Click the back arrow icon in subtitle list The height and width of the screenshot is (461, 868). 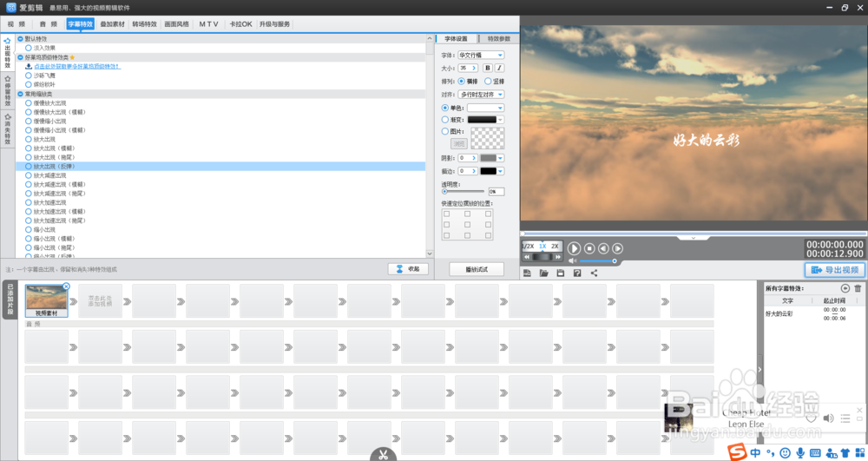click(845, 288)
